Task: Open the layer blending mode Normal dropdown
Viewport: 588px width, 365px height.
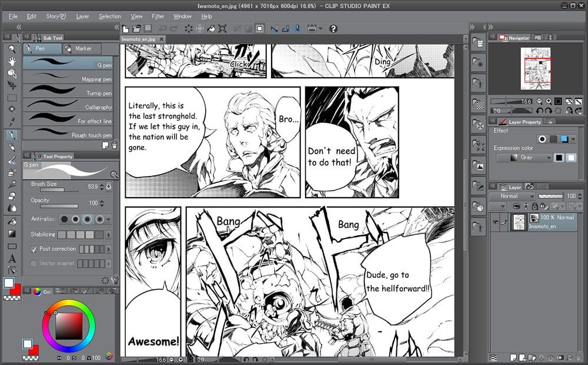Action: click(x=512, y=196)
